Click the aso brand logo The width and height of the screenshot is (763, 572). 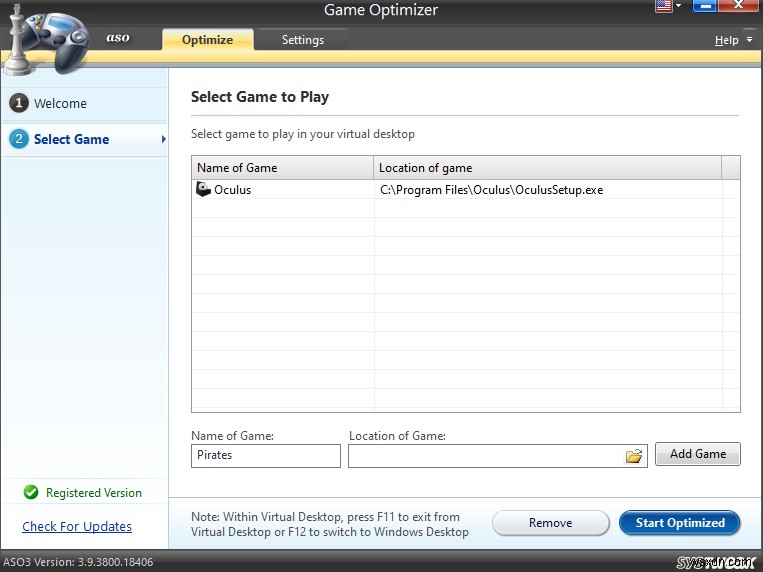[x=118, y=39]
